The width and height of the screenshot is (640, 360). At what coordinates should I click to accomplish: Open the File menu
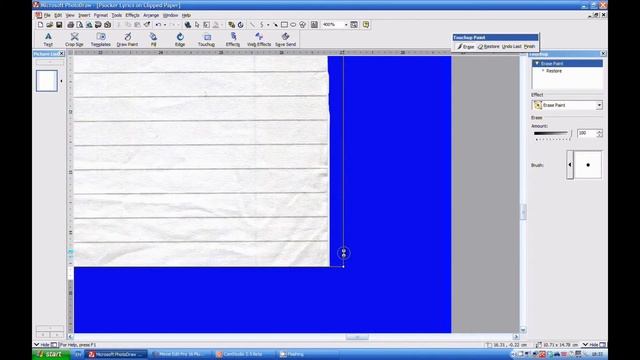pyautogui.click(x=47, y=15)
